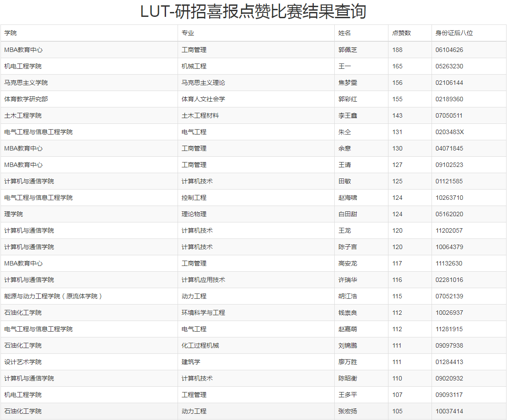
Task: Click ID number 05263230
Action: (x=449, y=66)
